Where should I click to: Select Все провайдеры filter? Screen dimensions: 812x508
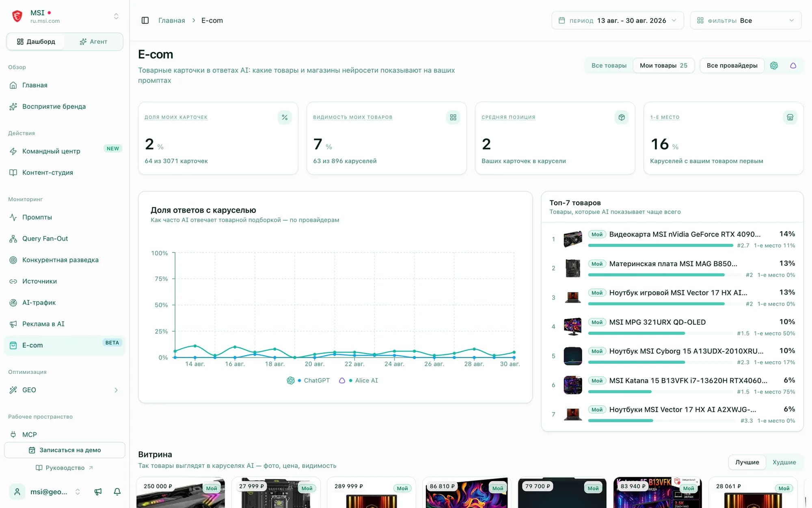(732, 65)
